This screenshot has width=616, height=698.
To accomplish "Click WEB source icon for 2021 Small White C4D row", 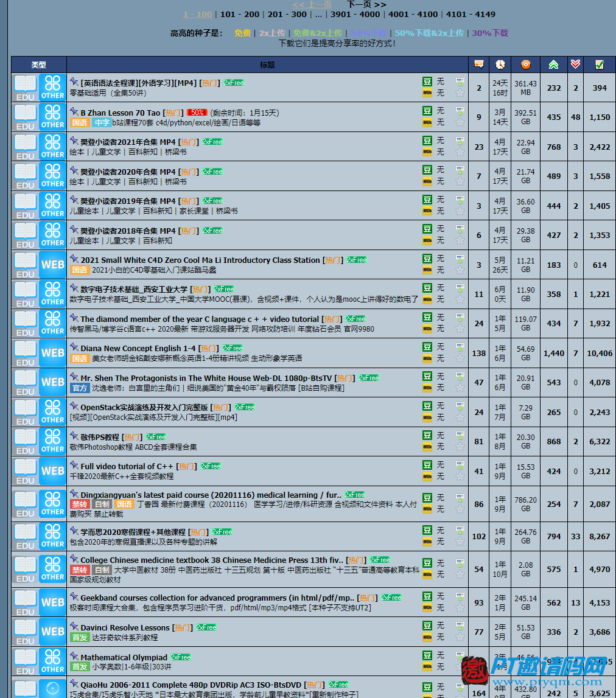I will tap(52, 265).
